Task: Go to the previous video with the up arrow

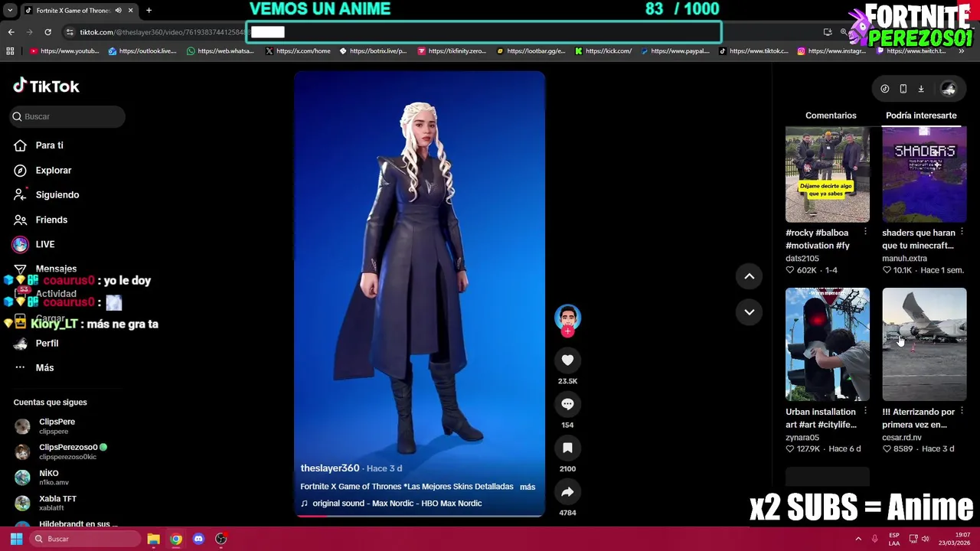Action: (749, 276)
